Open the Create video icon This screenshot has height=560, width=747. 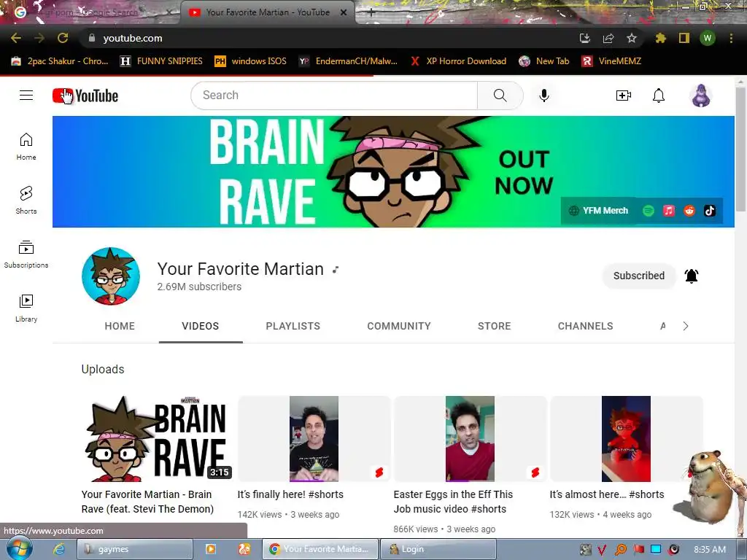[624, 96]
